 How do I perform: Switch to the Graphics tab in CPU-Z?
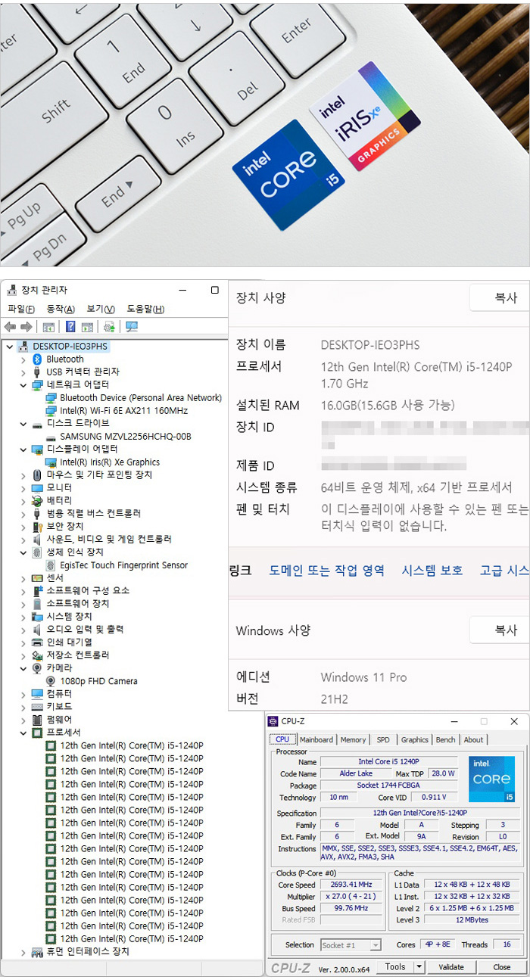[415, 740]
